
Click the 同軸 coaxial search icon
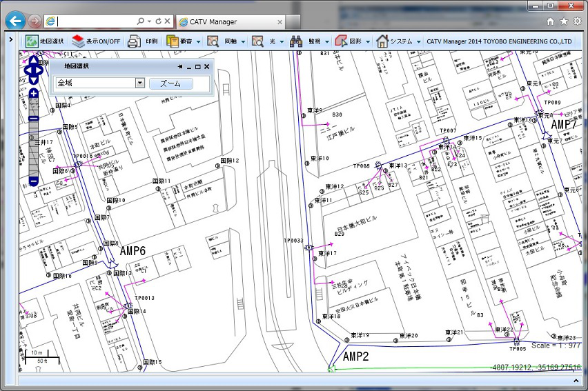214,41
